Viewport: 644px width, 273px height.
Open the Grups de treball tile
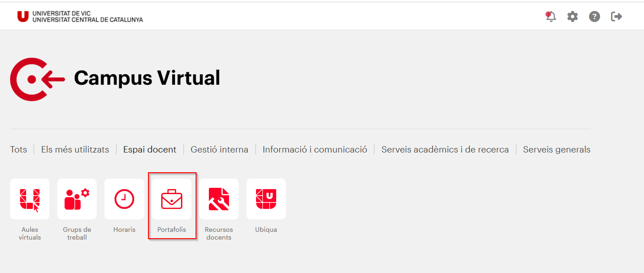pos(77,199)
